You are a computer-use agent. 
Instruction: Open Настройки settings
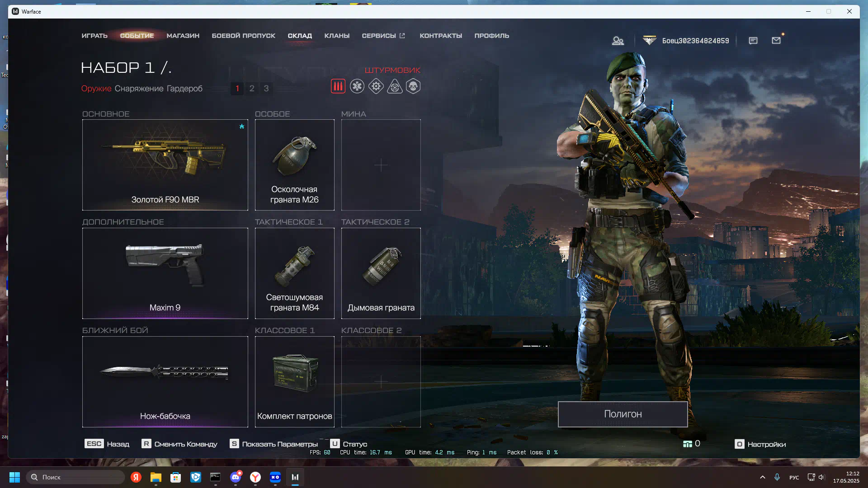point(767,444)
